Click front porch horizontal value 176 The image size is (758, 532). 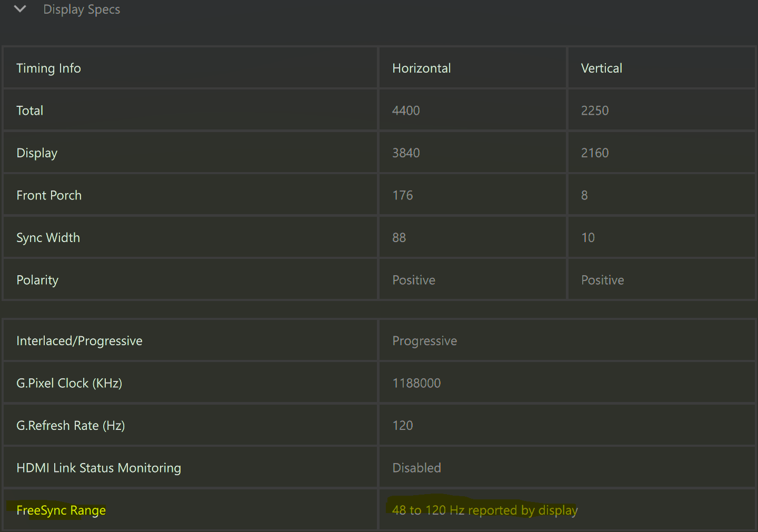403,195
